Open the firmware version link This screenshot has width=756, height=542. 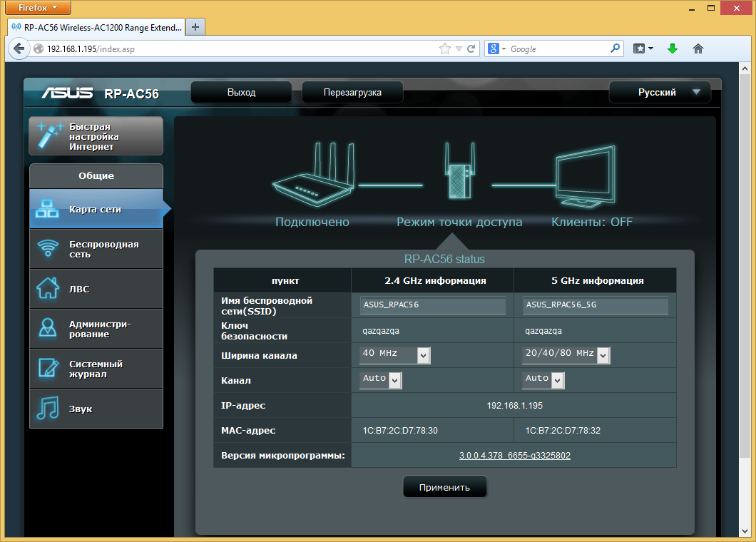click(x=514, y=455)
